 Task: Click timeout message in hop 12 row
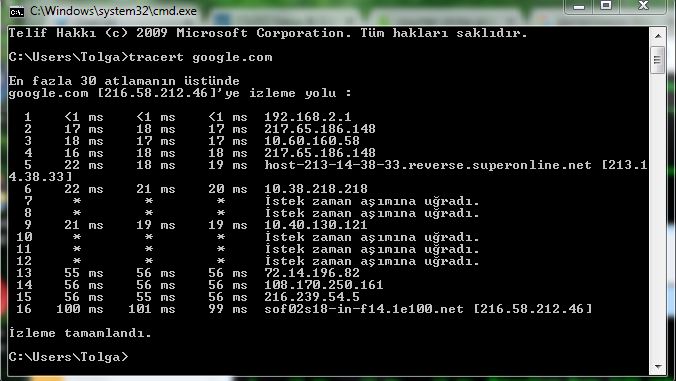point(372,261)
